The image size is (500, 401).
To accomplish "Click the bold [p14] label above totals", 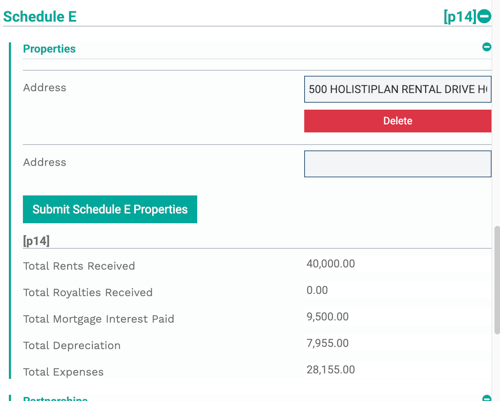I will pos(36,241).
